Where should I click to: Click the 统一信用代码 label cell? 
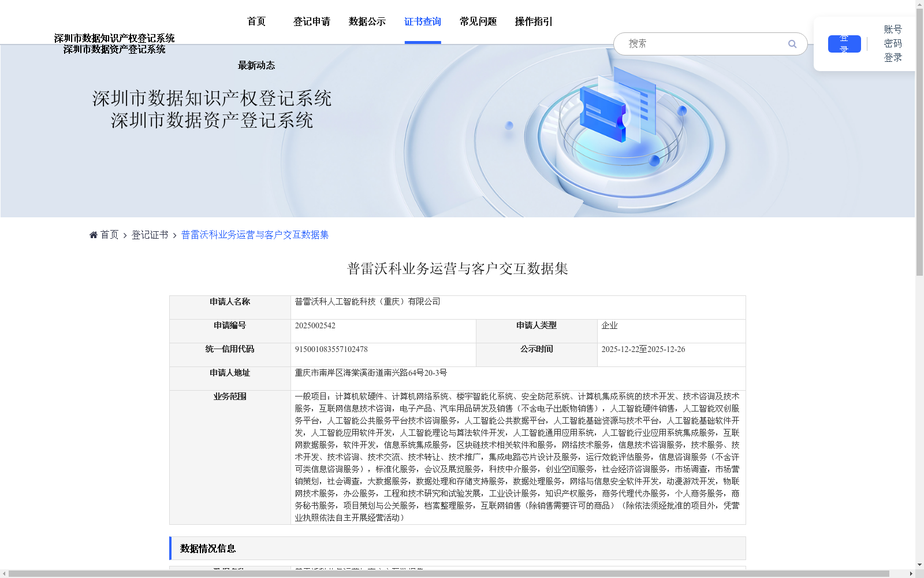point(230,355)
